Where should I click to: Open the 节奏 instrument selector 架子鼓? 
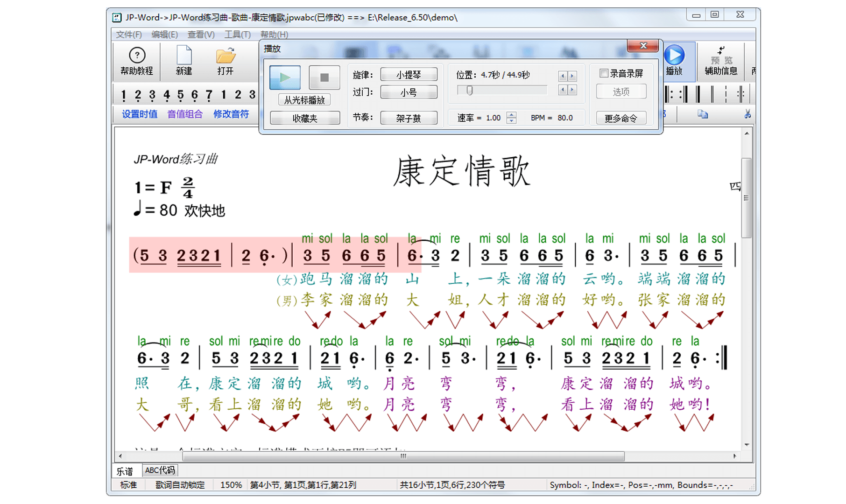tap(409, 118)
